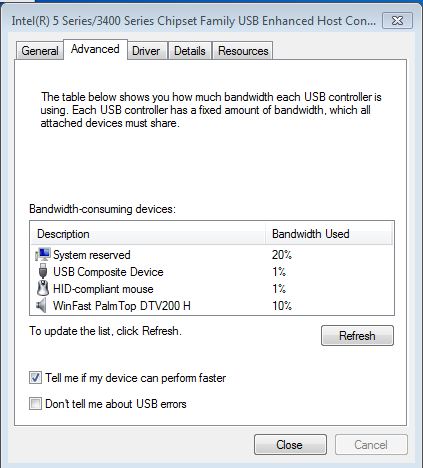Click the Cancel button
Viewport: 423px width, 468px height.
(x=371, y=445)
